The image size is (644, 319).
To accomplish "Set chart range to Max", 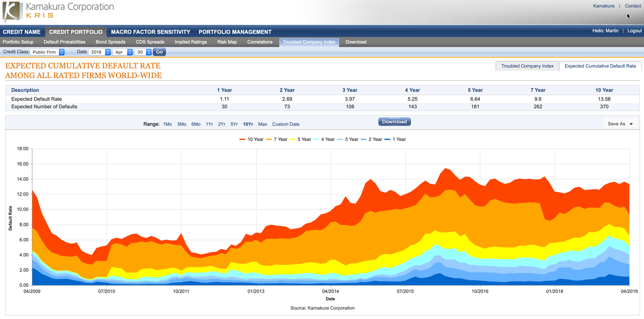I will [x=262, y=124].
